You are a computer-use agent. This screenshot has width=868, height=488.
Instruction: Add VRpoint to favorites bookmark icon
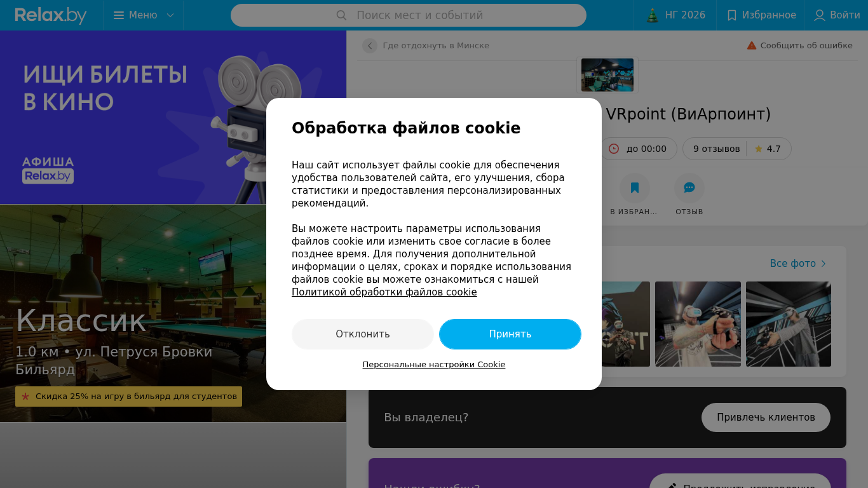click(635, 188)
